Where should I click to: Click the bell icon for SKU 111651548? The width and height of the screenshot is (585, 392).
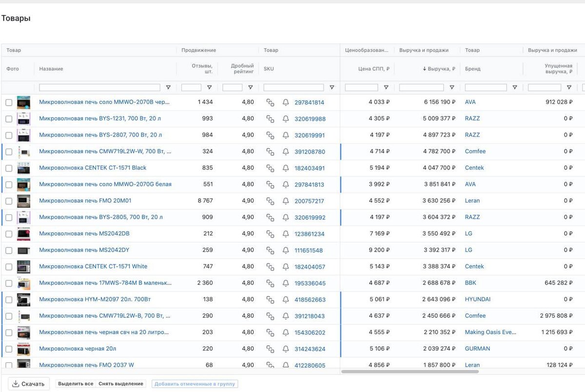(x=286, y=250)
